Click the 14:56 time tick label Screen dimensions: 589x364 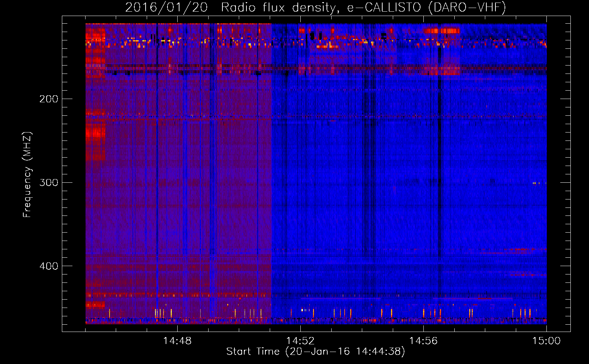423,341
